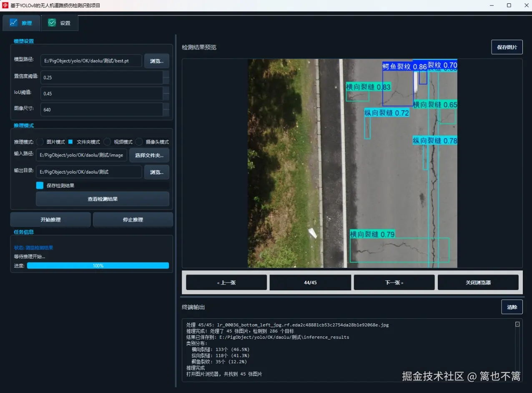532x393 pixels.
Task: Click the 终端输出 heading
Action: (193, 307)
